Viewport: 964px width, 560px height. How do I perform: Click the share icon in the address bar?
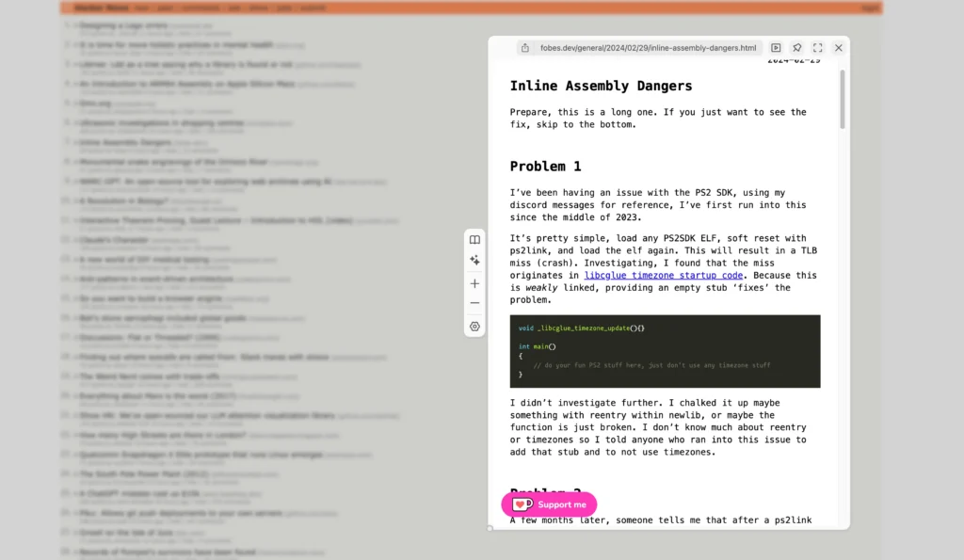(524, 47)
